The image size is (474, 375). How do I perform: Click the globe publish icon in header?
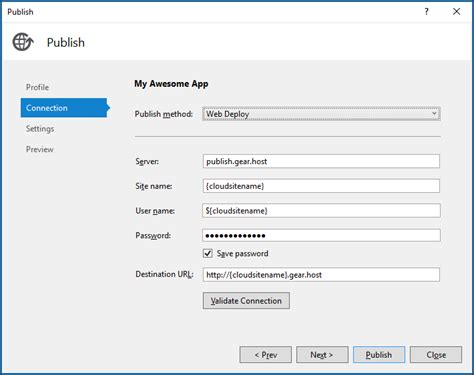click(x=23, y=42)
